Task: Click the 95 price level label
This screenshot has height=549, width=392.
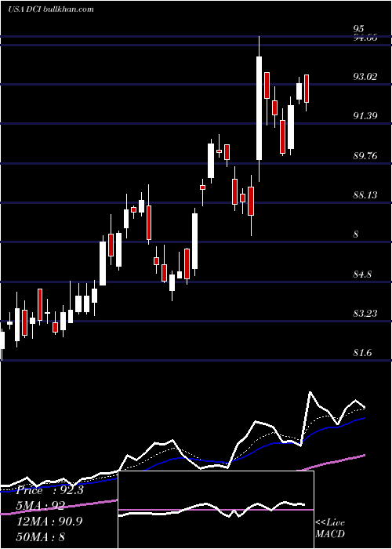Action: click(x=359, y=29)
